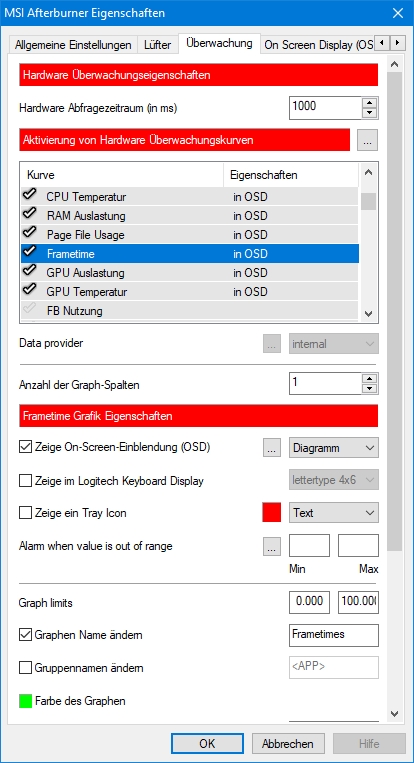Select the CPU Temperatur row text
The image size is (414, 763).
click(86, 197)
